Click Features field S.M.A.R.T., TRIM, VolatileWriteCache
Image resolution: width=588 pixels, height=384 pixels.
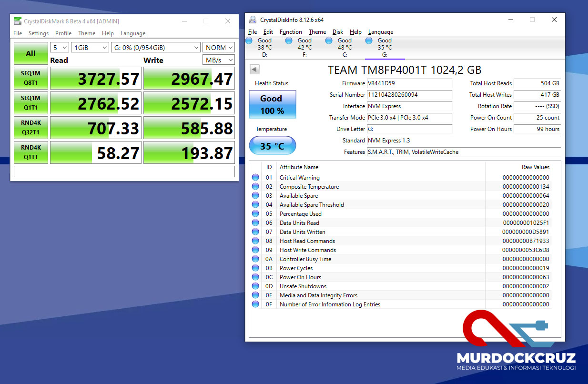click(x=464, y=152)
